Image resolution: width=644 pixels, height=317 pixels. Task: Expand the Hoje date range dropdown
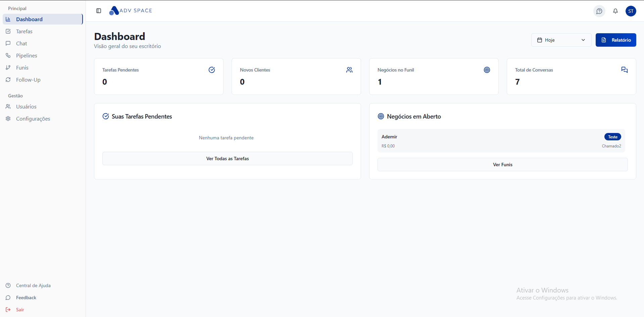(x=561, y=40)
